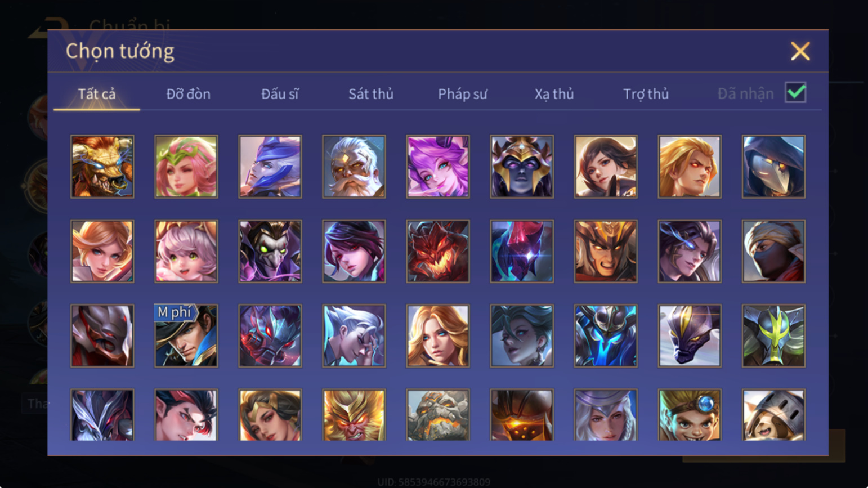
Task: Select the purple-haired girl hero portrait
Action: [438, 167]
